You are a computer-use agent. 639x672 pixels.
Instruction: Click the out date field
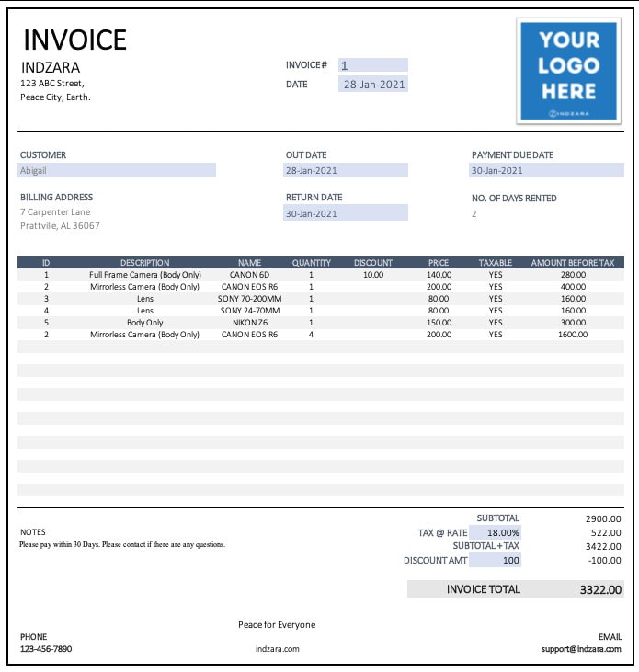346,170
